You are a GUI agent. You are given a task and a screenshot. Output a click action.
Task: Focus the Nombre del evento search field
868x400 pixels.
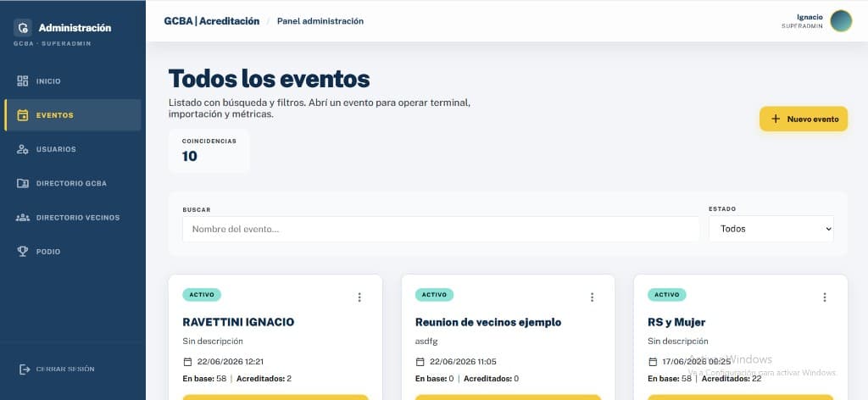441,229
